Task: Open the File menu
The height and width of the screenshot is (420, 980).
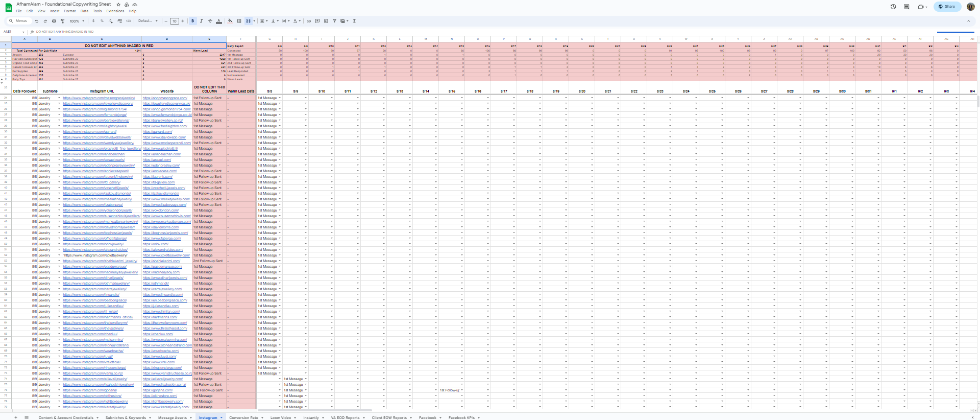Action: point(19,11)
